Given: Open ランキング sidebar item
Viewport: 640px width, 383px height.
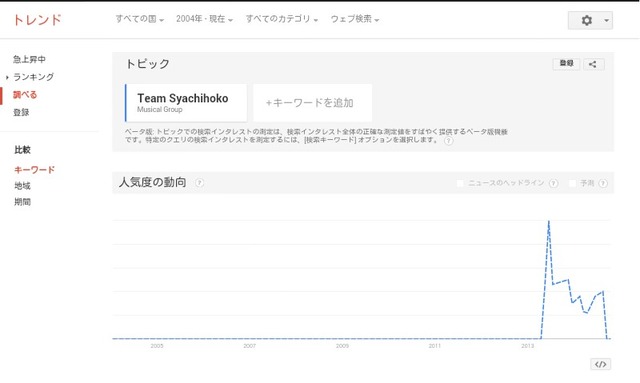Looking at the screenshot, I should point(33,77).
